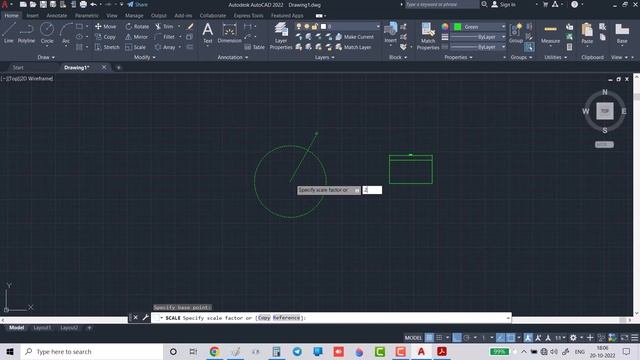Click the Plot printer icon
The width and height of the screenshot is (640, 360).
pyautogui.click(x=83, y=4)
